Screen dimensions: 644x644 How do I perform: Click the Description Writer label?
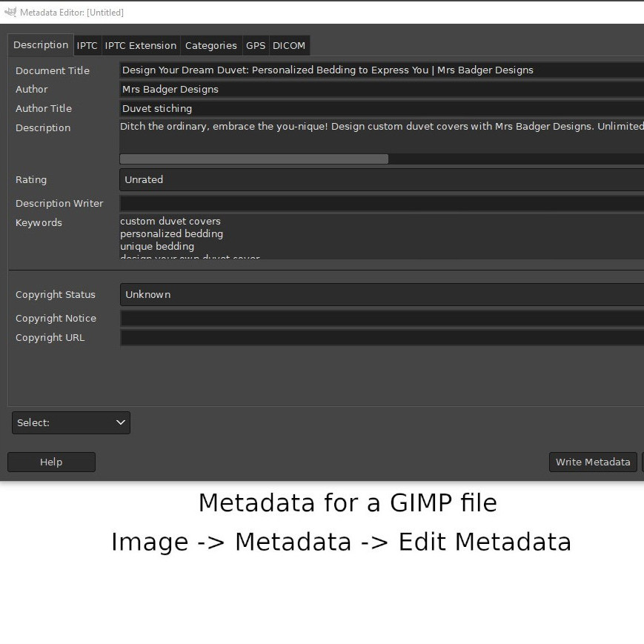click(59, 204)
